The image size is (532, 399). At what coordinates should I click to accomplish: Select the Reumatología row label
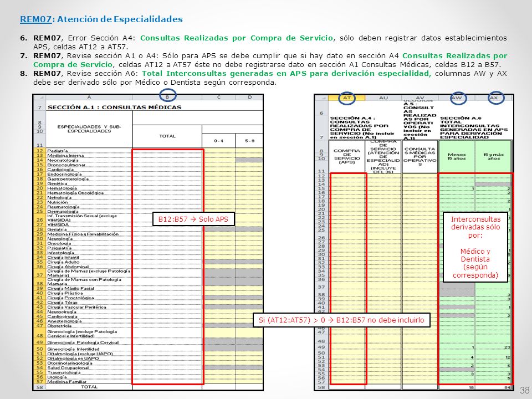[x=63, y=207]
